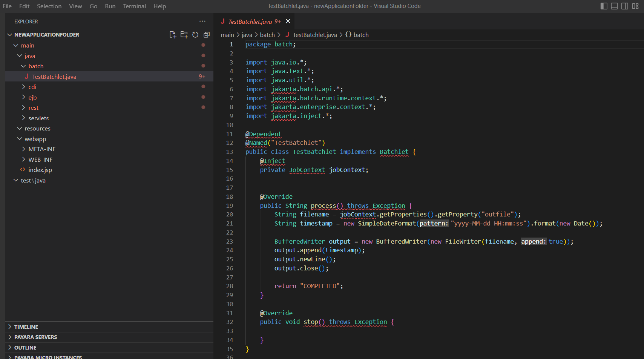Select TestBatchlet.java in the file tree

(x=54, y=77)
